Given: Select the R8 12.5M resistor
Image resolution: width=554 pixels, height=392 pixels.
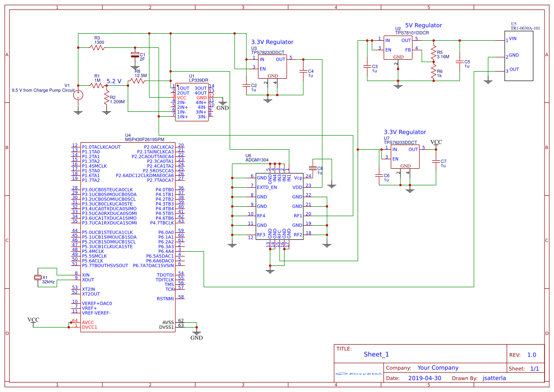Looking at the screenshot, I should pos(137,81).
